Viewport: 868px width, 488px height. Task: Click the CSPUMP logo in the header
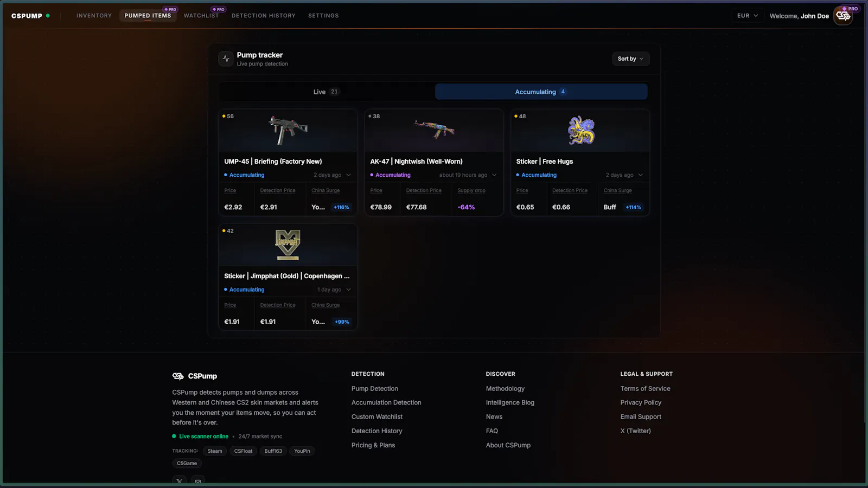[x=27, y=16]
